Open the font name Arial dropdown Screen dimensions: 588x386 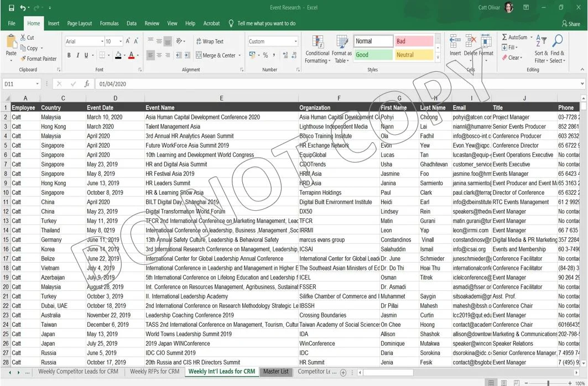coord(102,41)
